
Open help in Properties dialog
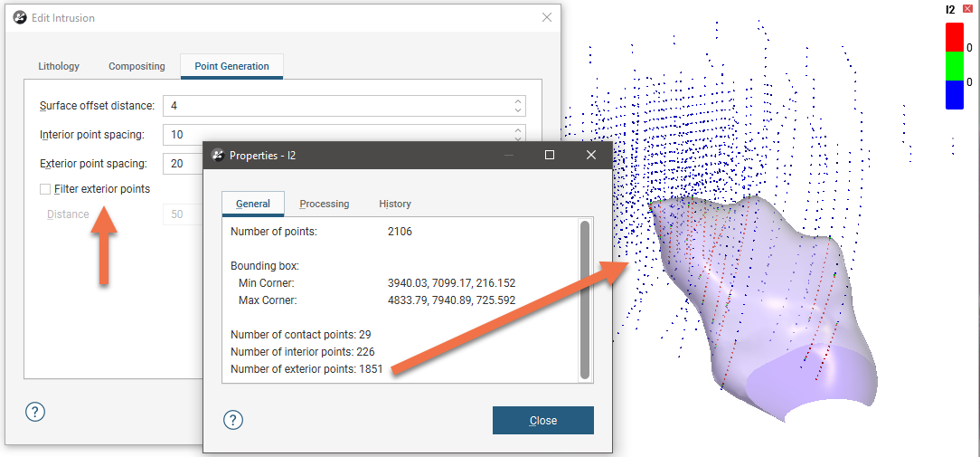(x=232, y=420)
